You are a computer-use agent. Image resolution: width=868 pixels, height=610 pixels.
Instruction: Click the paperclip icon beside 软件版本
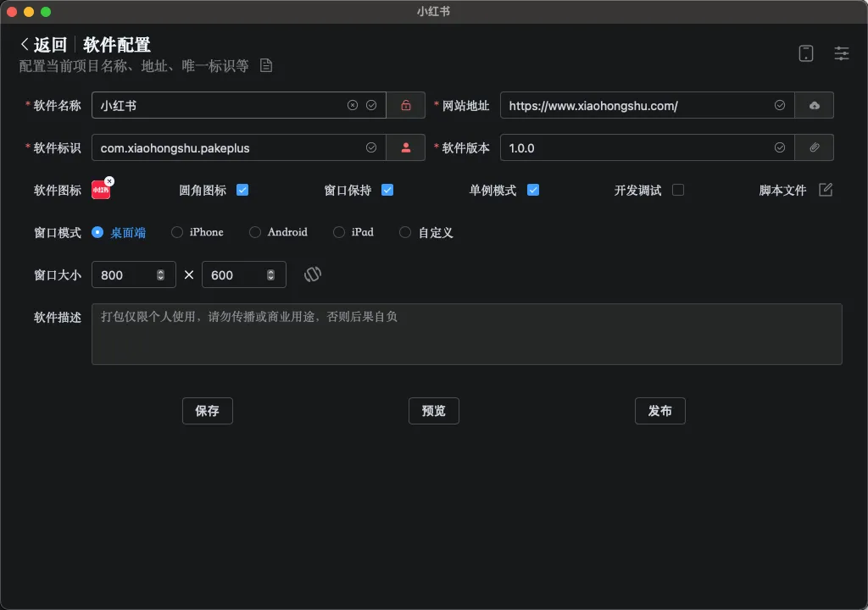point(815,147)
